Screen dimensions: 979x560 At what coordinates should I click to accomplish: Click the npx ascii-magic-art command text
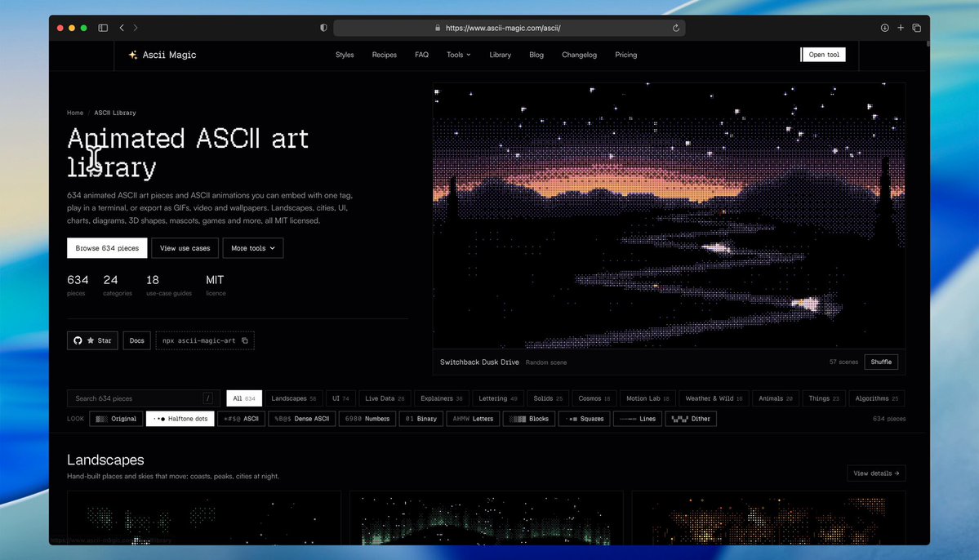pyautogui.click(x=198, y=341)
